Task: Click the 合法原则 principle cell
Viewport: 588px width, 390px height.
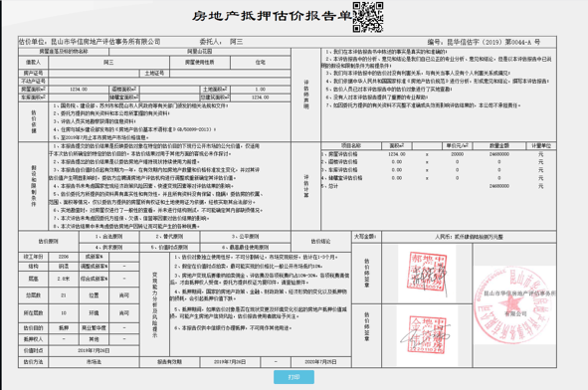Action: [108, 237]
